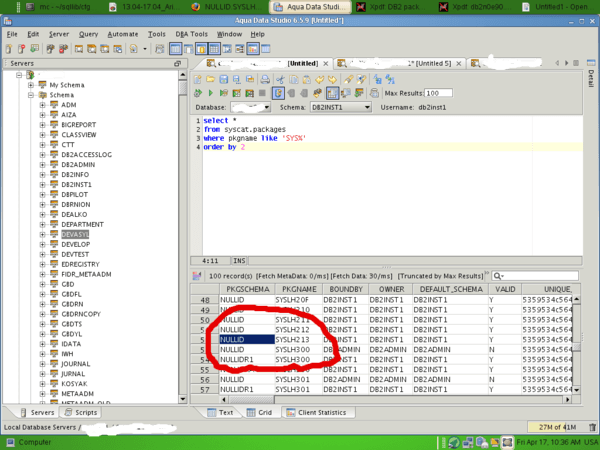This screenshot has height=450, width=600.
Task: Click the Paste clipboard icon
Action: coord(307,79)
